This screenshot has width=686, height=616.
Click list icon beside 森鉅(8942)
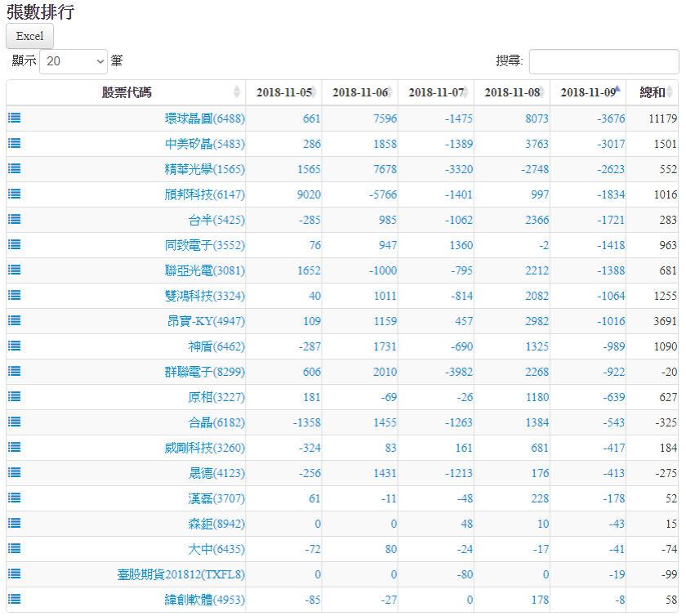(x=15, y=523)
